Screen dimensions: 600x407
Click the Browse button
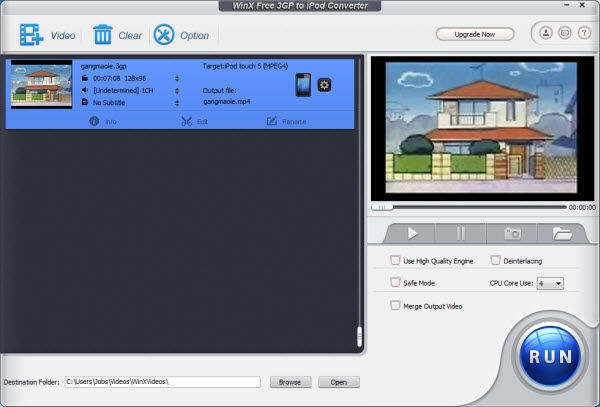click(x=290, y=382)
